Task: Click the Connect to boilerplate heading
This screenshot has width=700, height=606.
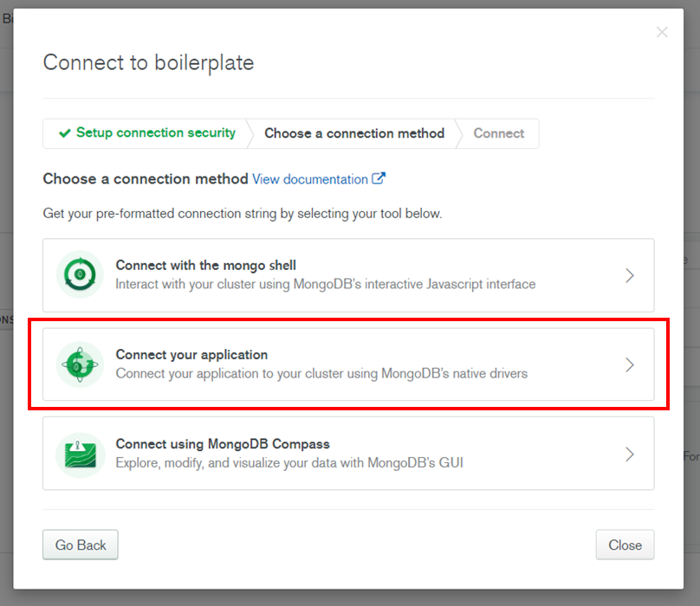Action: [x=148, y=63]
